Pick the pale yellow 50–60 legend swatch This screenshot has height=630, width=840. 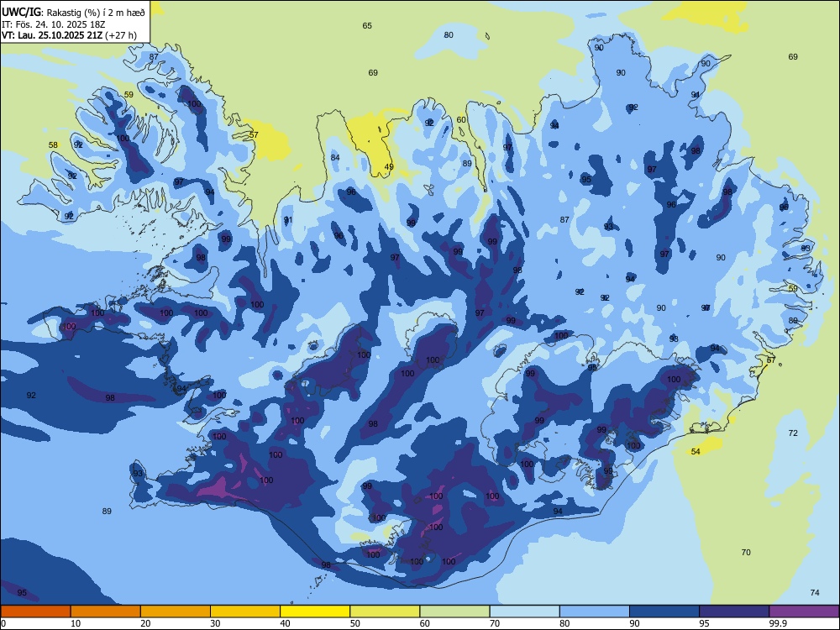pos(386,612)
